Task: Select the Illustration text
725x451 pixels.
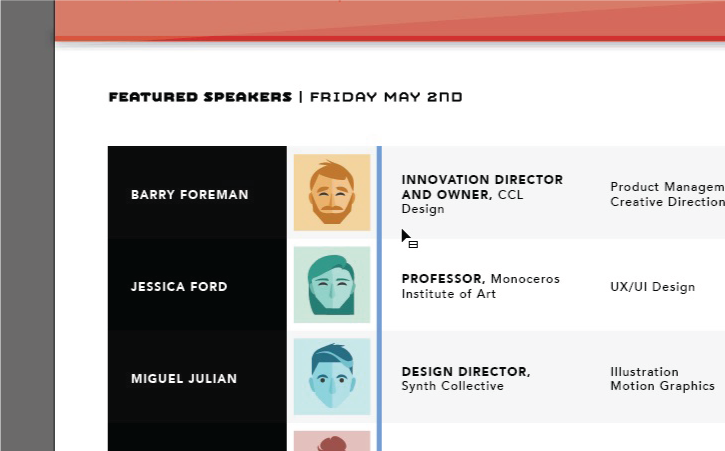Action: click(x=644, y=372)
